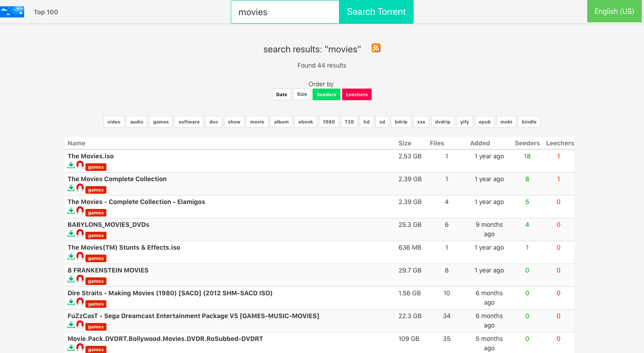644x353 pixels.
Task: Open the Top 100 page
Action: 46,12
